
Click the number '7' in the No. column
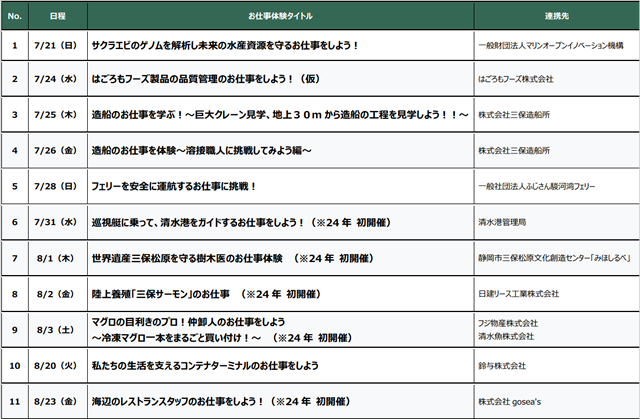coord(15,258)
